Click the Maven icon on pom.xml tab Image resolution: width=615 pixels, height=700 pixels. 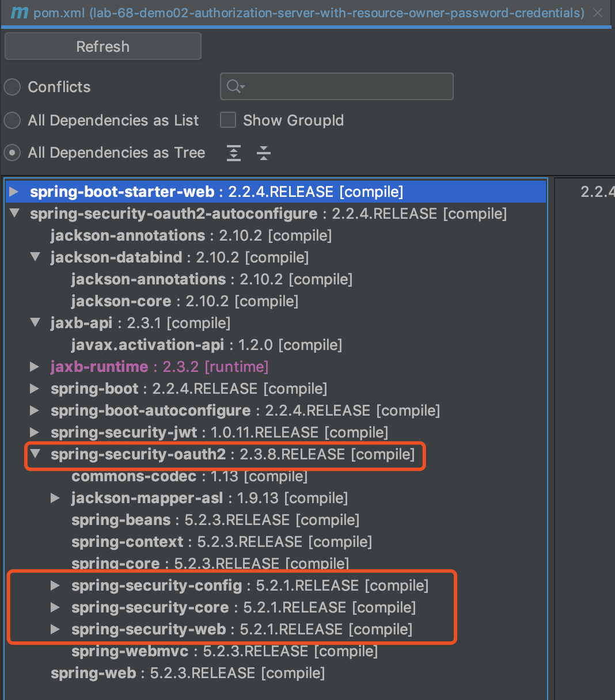(19, 13)
